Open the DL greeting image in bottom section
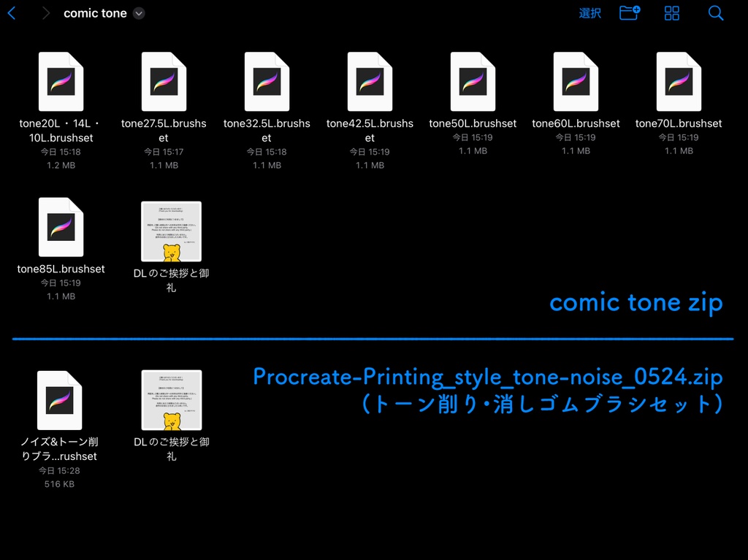Viewport: 748px width, 560px height. tap(170, 399)
